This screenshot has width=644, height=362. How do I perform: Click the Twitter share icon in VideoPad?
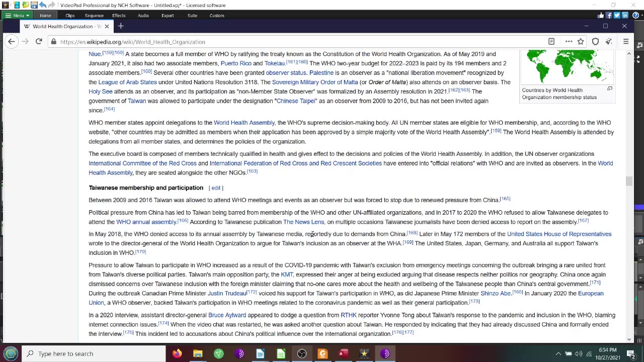pos(617,16)
